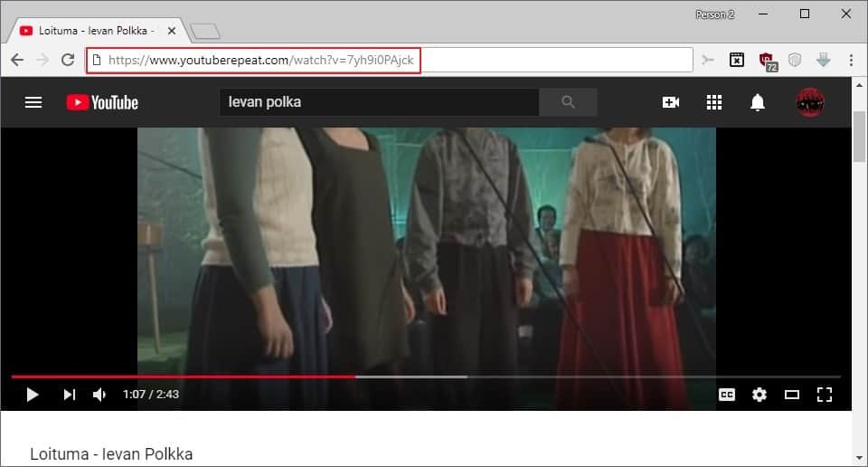The height and width of the screenshot is (467, 868).
Task: Click the 1:07 / 2:43 time display
Action: point(151,395)
